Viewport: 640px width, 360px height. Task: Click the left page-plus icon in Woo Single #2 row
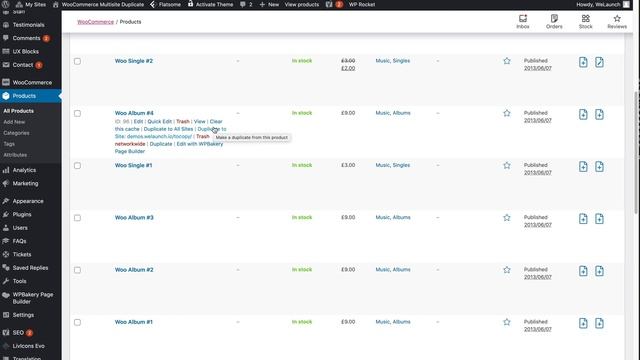(x=583, y=62)
